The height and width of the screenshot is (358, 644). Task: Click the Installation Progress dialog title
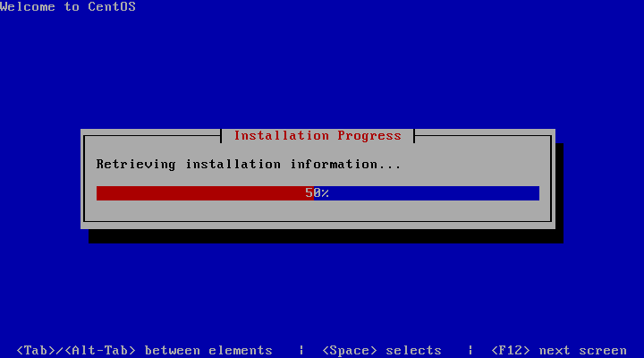pyautogui.click(x=318, y=136)
